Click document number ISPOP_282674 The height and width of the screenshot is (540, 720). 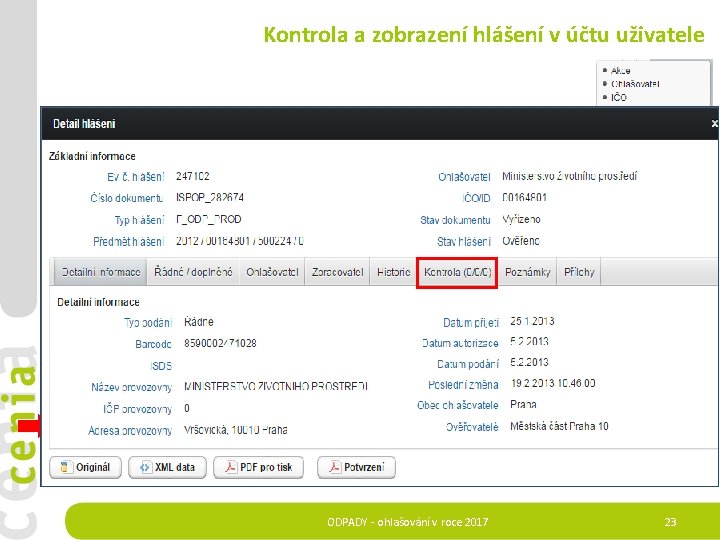coord(210,197)
